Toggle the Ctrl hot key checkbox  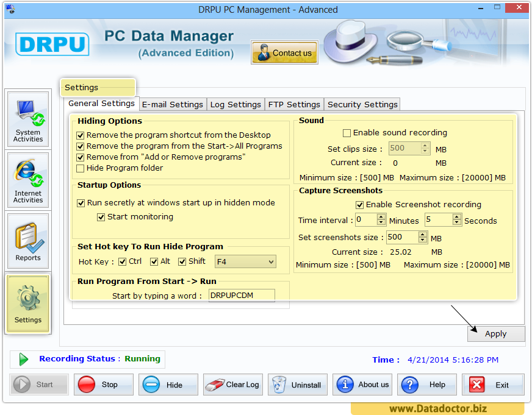123,262
